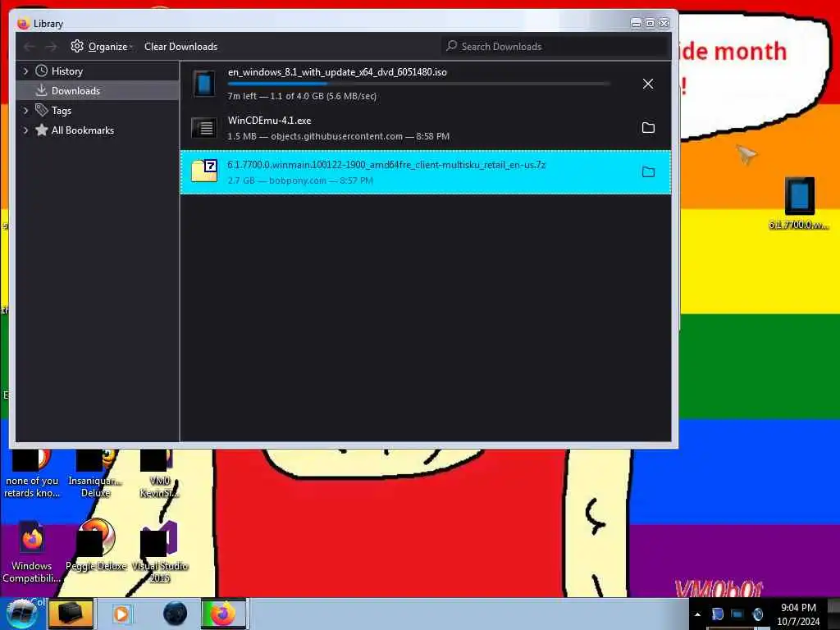Cancel the Windows 8.1 ISO download
This screenshot has width=840, height=630.
click(x=648, y=84)
